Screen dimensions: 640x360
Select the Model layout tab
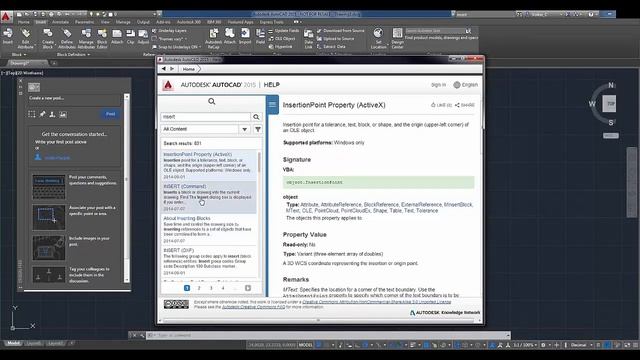click(x=13, y=344)
